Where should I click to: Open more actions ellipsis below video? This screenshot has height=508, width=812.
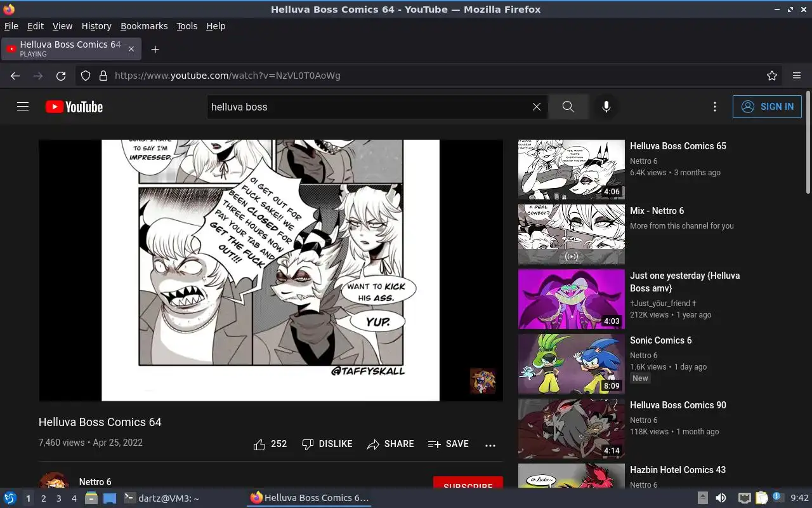(x=490, y=445)
